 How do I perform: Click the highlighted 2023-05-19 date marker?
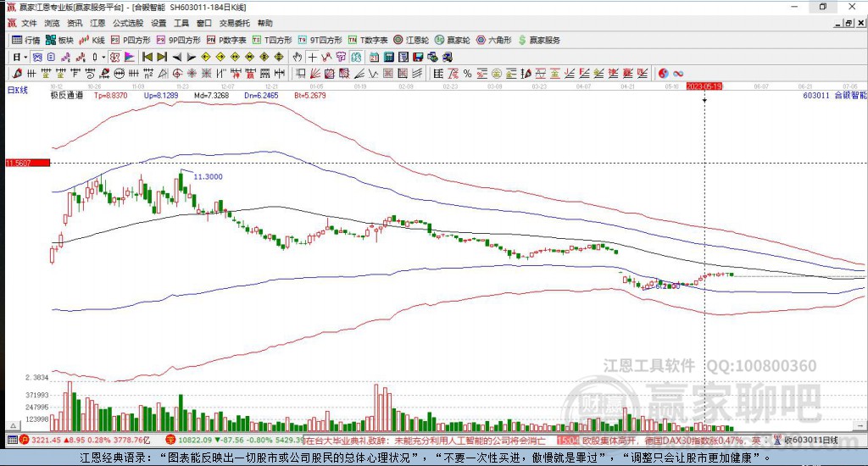704,86
